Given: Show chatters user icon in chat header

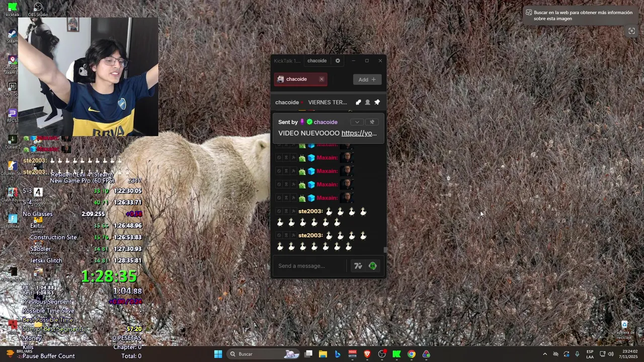Looking at the screenshot, I should click(x=368, y=102).
